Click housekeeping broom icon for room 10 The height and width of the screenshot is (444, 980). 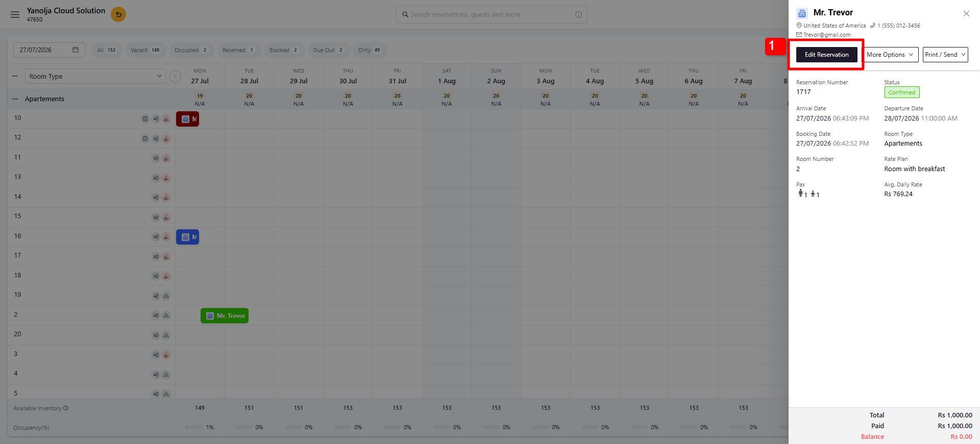coord(166,119)
